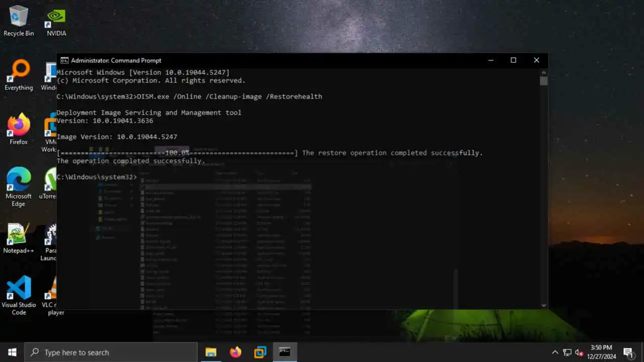Click the 'Microsoft Windows [Version 10.0.19044.5247]' line

143,72
